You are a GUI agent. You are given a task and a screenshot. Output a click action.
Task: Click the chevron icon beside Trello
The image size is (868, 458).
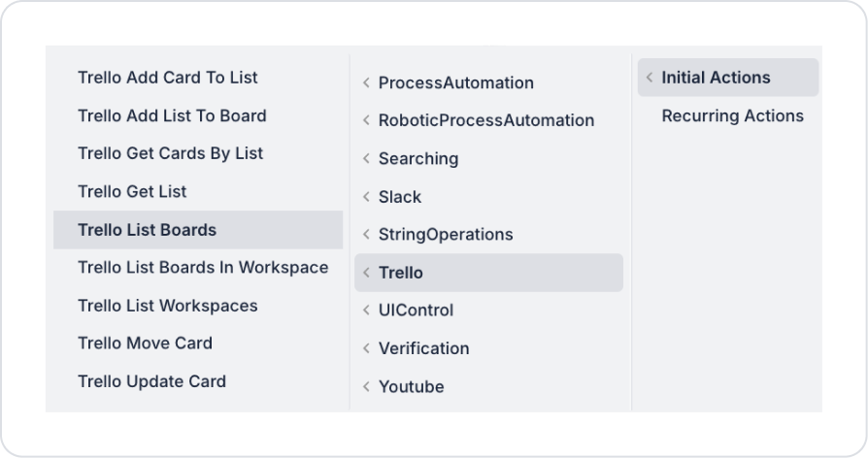tap(366, 274)
